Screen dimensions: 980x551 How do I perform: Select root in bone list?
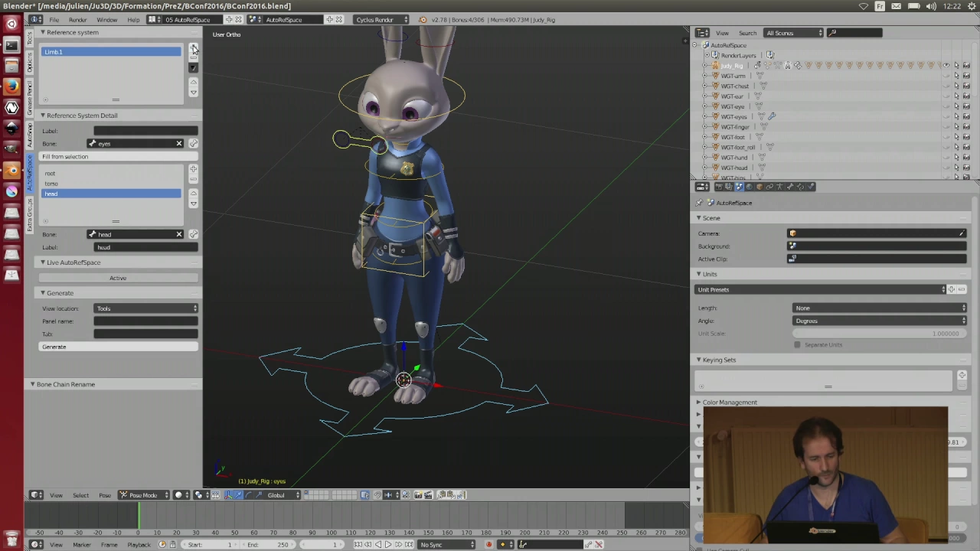(111, 174)
